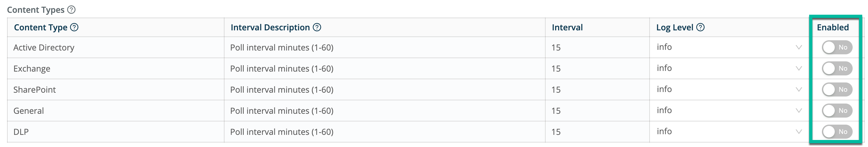
Task: Show the Log Level help tooltip icon
Action: click(700, 27)
